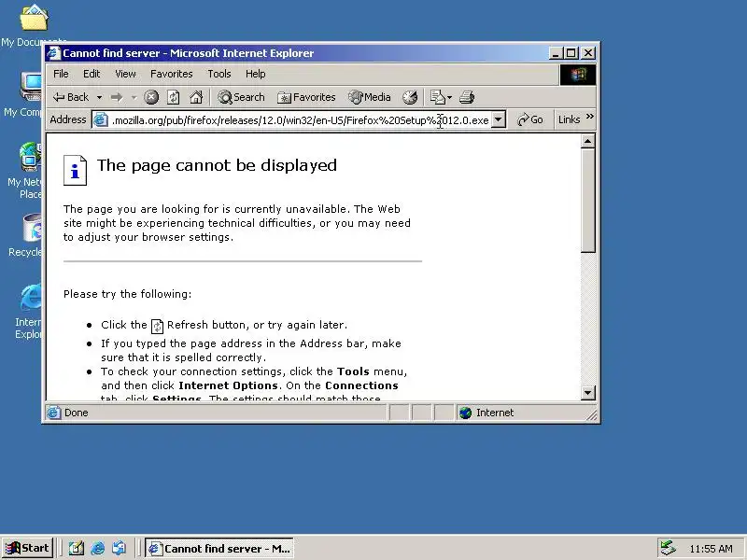
Task: Click the Show Desktop quick launch icon
Action: click(x=76, y=548)
